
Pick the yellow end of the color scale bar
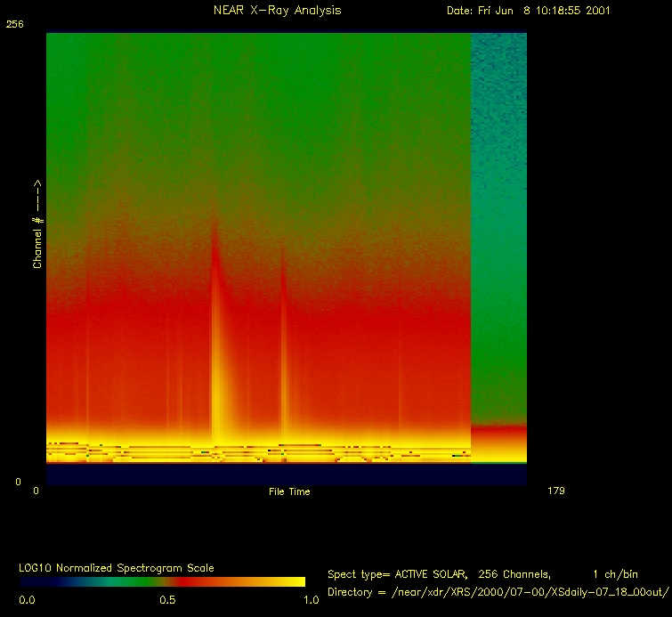294,581
